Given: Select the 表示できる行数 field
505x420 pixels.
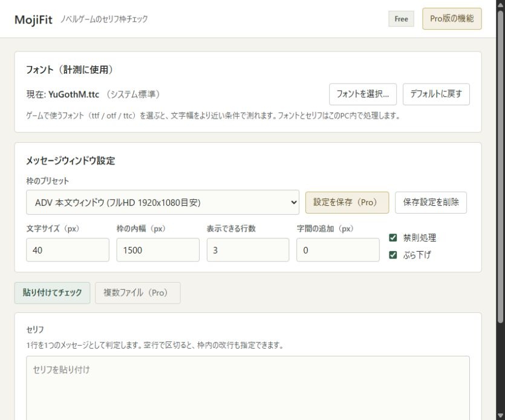Looking at the screenshot, I should tap(248, 250).
